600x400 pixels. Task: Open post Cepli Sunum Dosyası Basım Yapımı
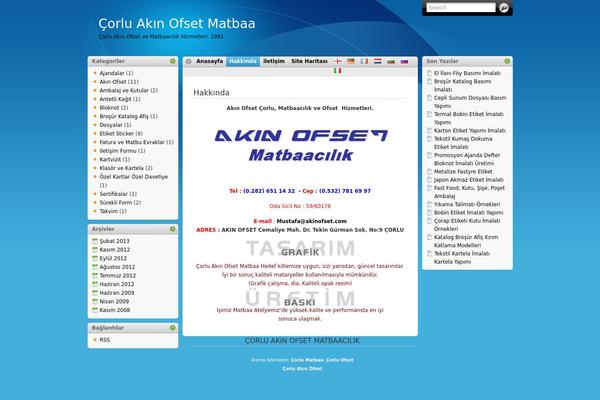point(470,101)
